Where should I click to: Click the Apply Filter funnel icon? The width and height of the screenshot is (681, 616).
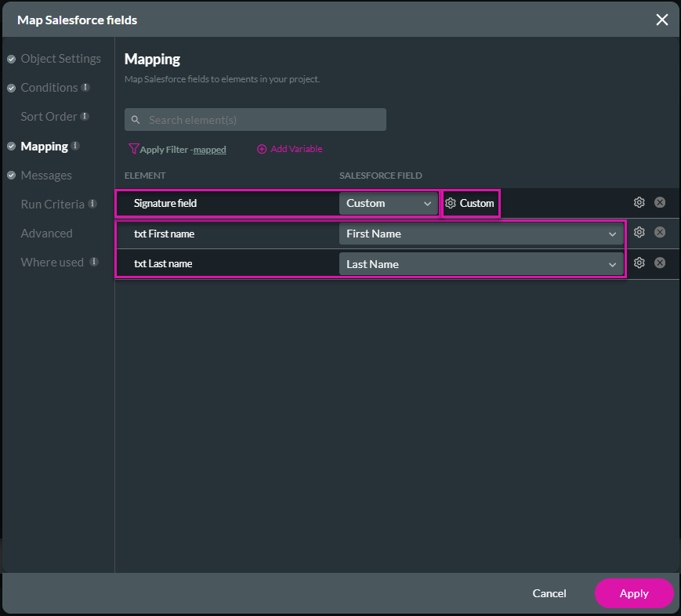pos(133,149)
